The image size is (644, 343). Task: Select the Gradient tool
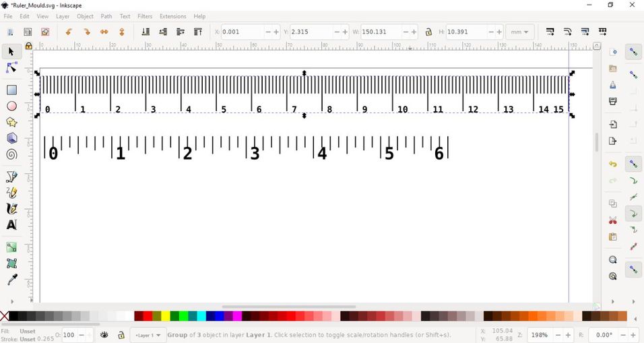tap(11, 247)
